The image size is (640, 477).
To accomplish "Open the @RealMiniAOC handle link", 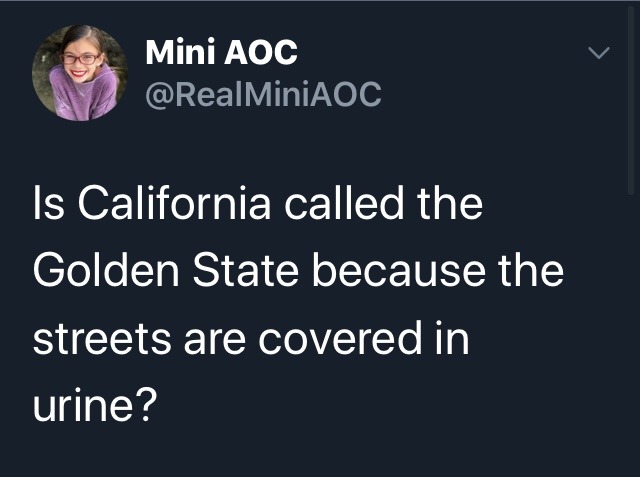I will pos(263,94).
